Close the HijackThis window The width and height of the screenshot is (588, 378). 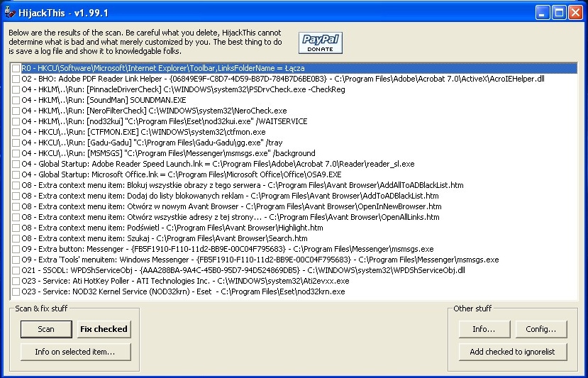[575, 12]
